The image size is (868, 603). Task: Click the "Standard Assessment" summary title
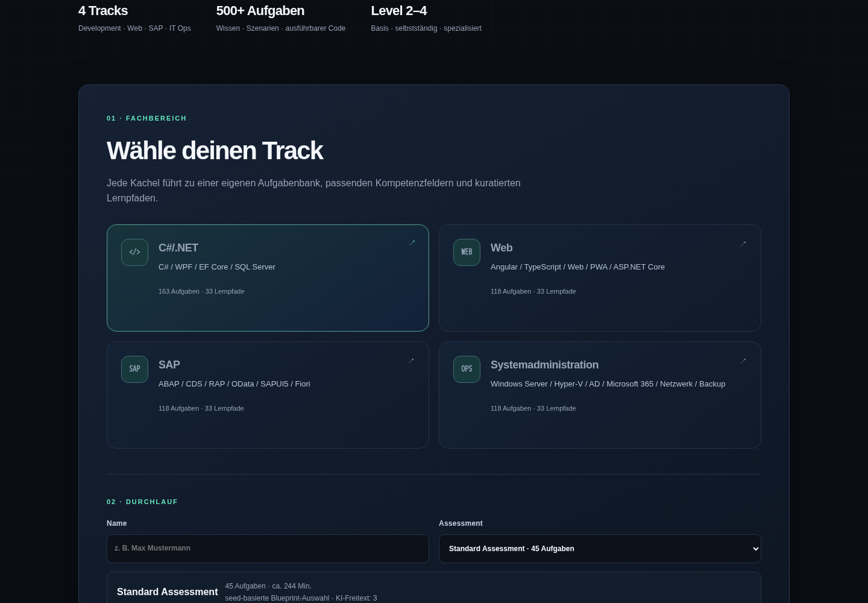coord(168,592)
